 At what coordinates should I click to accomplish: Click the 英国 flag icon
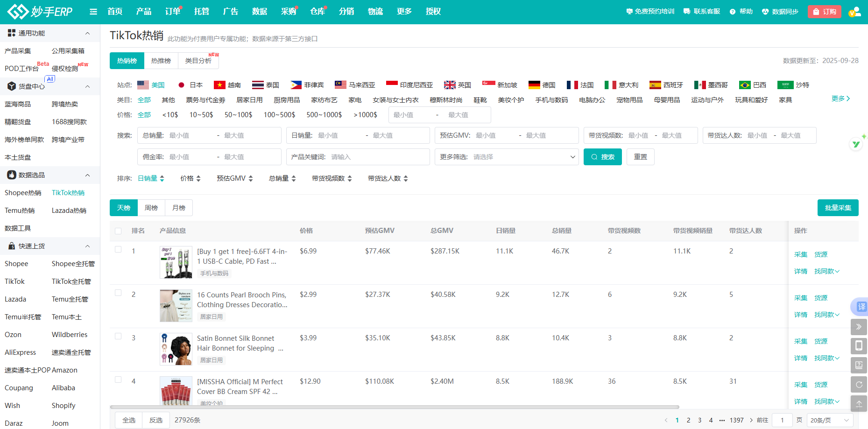[450, 85]
